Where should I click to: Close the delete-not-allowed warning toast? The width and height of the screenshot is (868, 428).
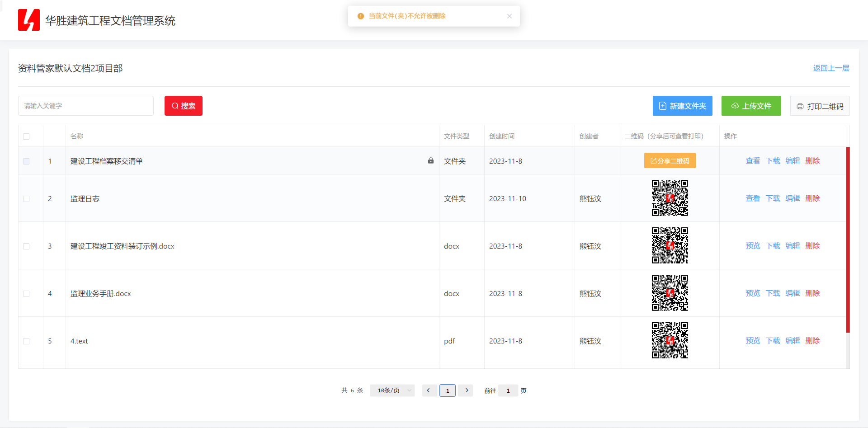click(509, 16)
